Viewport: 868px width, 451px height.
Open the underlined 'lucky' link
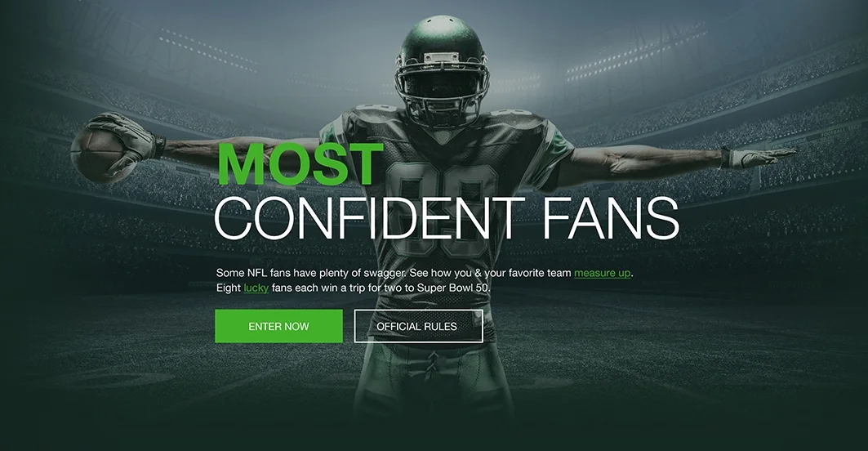tap(256, 288)
